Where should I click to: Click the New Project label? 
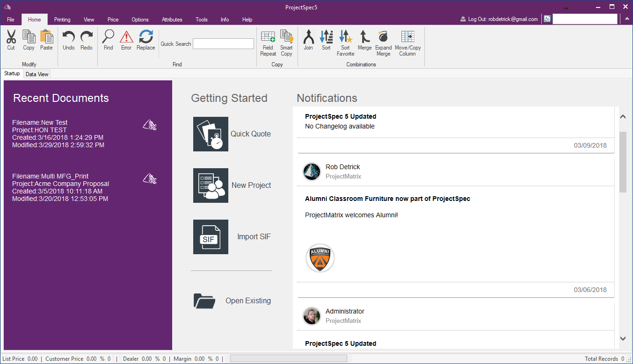coord(251,185)
